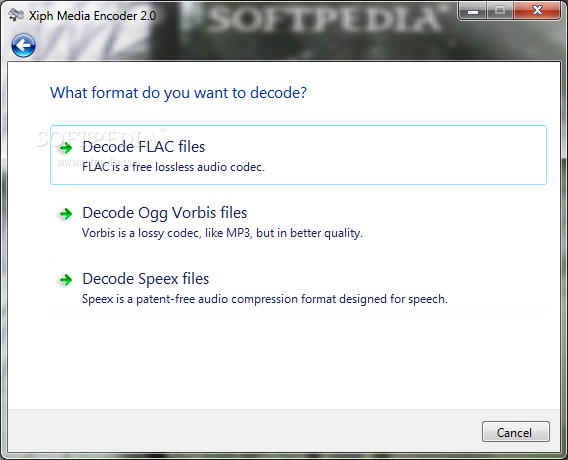Maximize the Xiph Media Encoder window
This screenshot has height=460, width=568.
[x=500, y=11]
